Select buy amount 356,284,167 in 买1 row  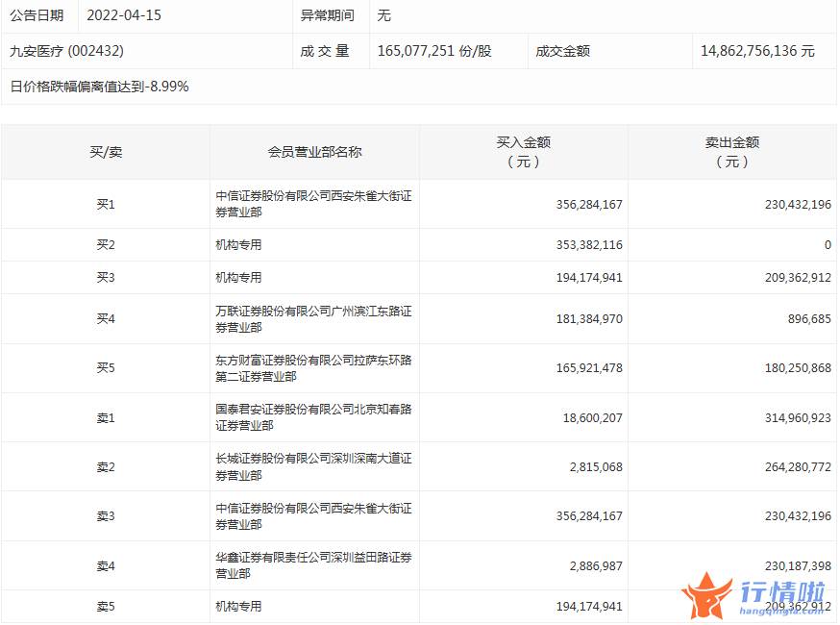click(x=589, y=204)
